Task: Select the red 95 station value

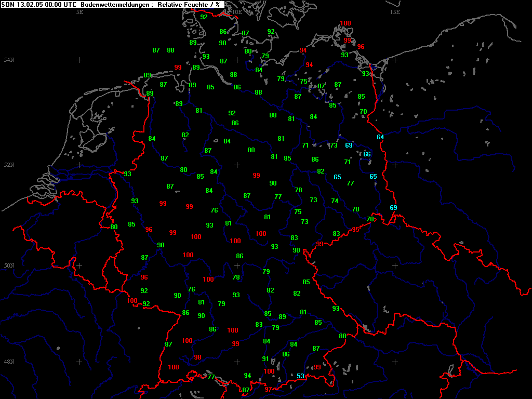Action: pos(355,229)
